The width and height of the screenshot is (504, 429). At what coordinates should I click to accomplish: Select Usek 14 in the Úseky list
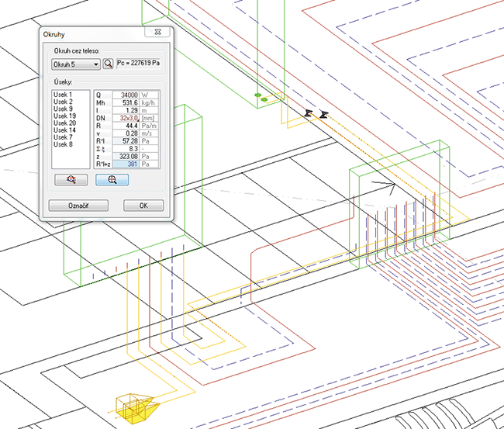pyautogui.click(x=64, y=130)
